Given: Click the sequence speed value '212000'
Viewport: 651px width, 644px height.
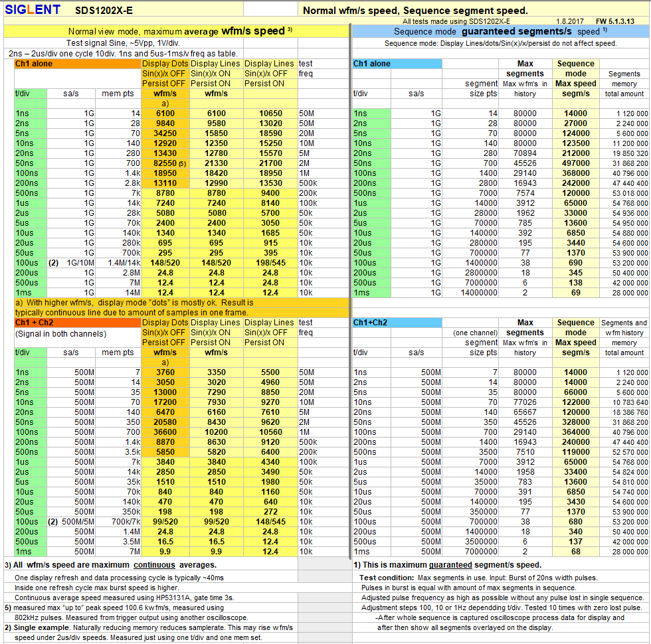Looking at the screenshot, I should click(575, 153).
